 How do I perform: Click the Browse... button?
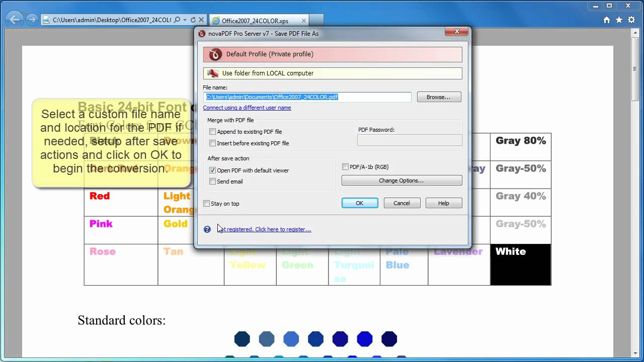[x=439, y=97]
